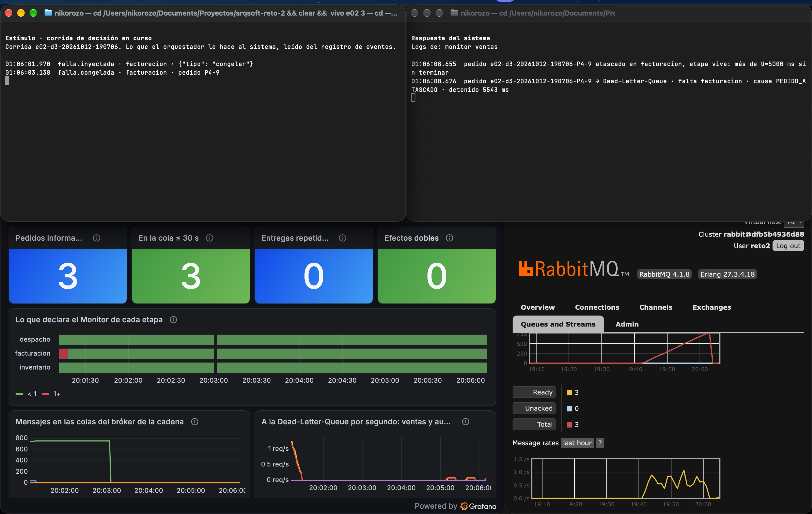The width and height of the screenshot is (812, 514).
Task: Open info icon beside Monitor de cada etapa title
Action: tap(173, 320)
